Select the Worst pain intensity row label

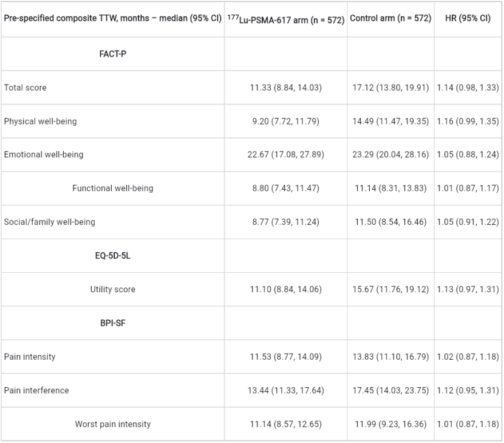[x=112, y=424]
